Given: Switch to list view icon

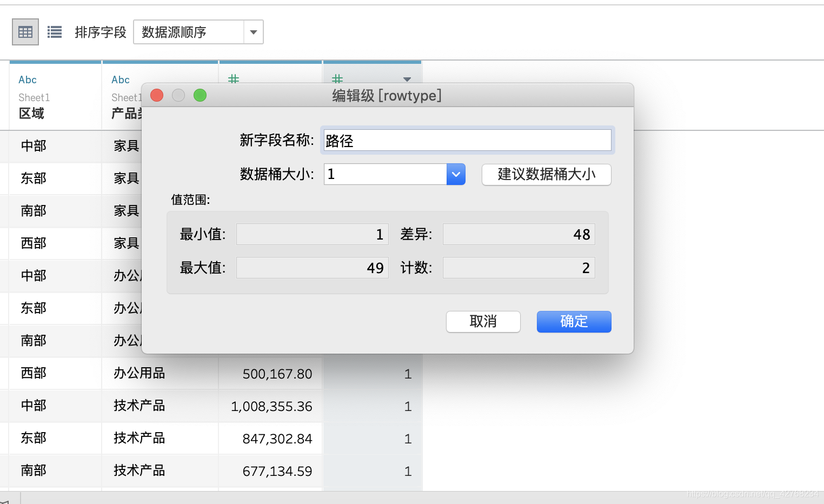Looking at the screenshot, I should tap(55, 32).
